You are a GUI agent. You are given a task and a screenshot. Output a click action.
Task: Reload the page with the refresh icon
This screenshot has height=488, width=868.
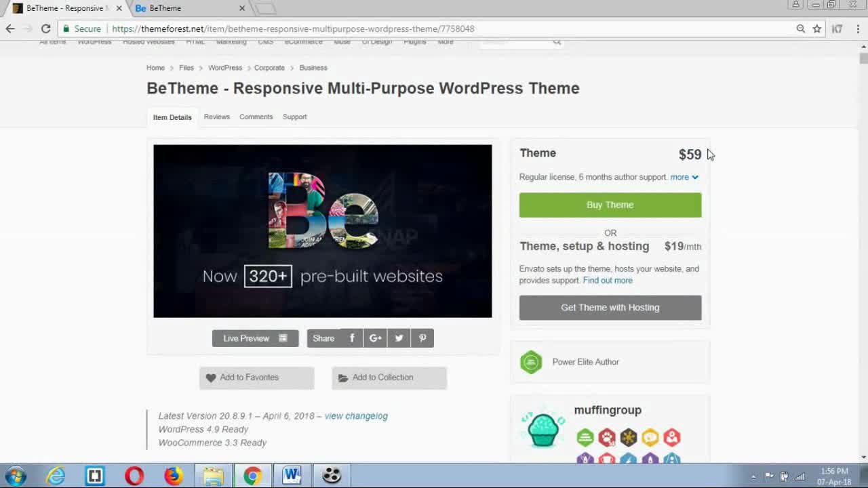click(x=45, y=28)
